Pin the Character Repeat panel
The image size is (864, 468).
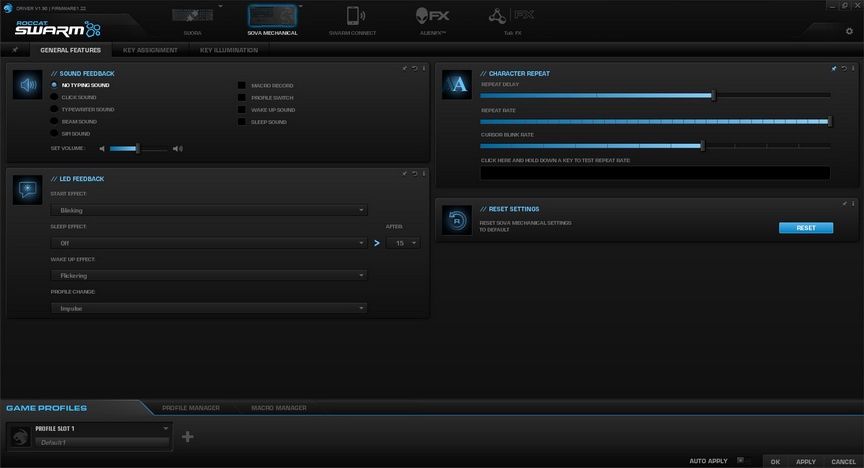click(834, 68)
